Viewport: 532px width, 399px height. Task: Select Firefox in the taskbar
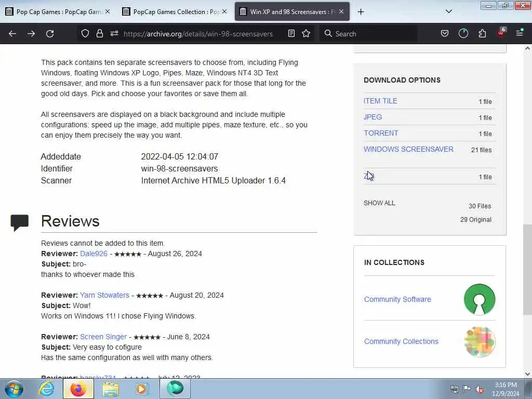(78, 389)
